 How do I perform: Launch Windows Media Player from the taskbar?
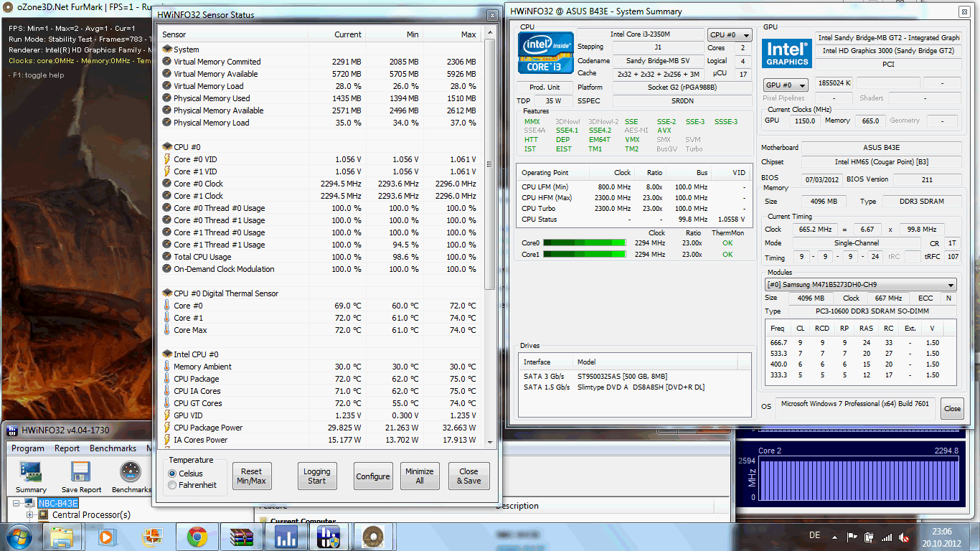(x=107, y=537)
